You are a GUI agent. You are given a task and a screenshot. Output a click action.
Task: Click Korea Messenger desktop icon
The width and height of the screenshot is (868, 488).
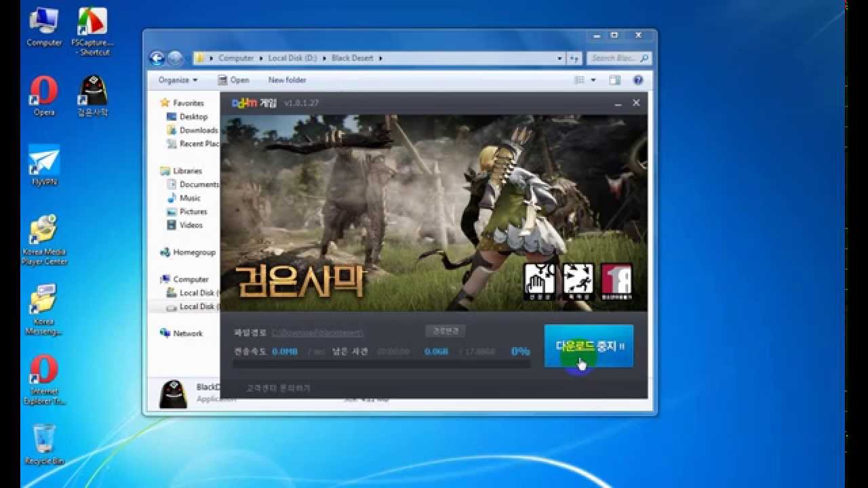coord(44,310)
